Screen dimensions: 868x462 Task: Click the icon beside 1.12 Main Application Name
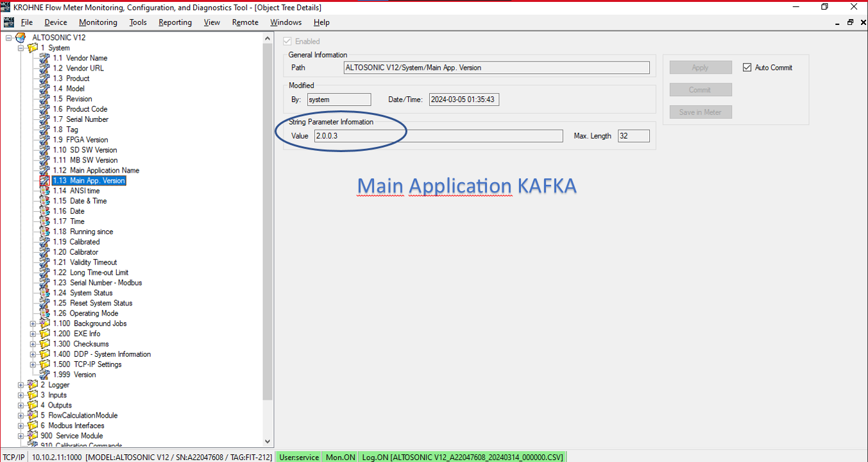(44, 171)
